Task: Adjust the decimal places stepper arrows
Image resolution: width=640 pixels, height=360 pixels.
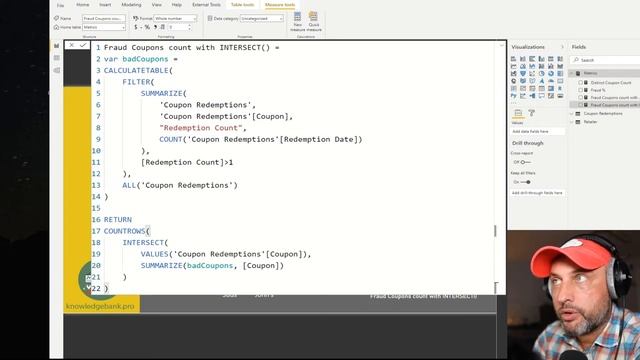Action: point(189,27)
